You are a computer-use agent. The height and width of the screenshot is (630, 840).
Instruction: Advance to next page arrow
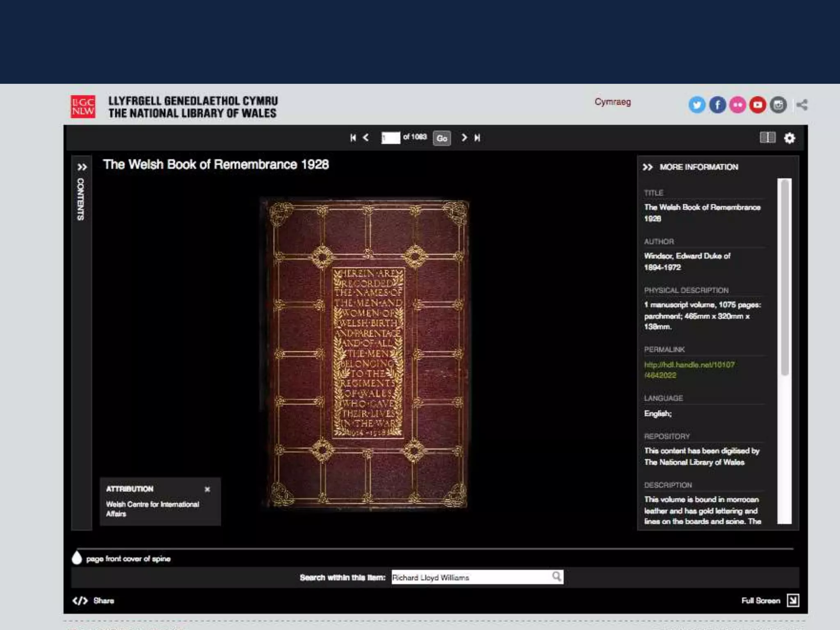pyautogui.click(x=464, y=138)
